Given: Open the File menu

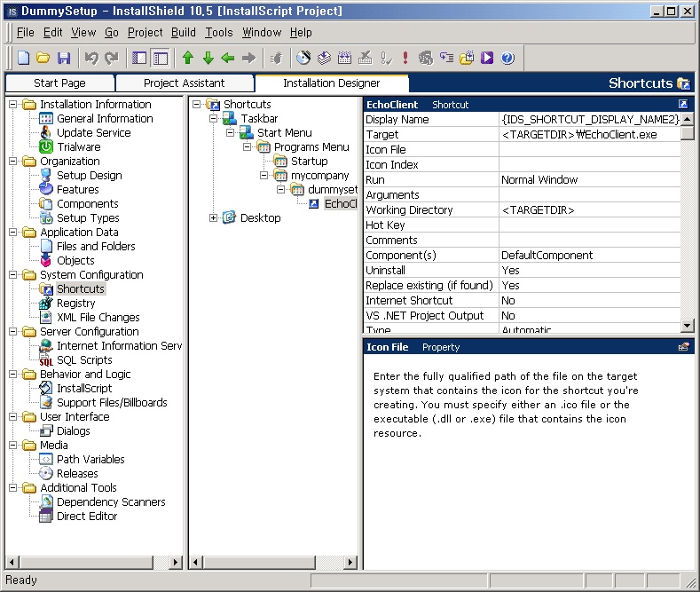Looking at the screenshot, I should click(26, 33).
